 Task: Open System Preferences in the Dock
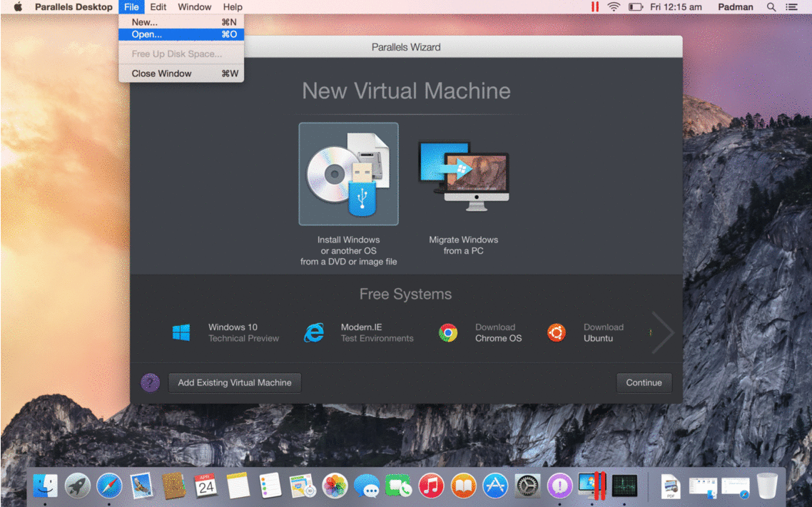528,486
